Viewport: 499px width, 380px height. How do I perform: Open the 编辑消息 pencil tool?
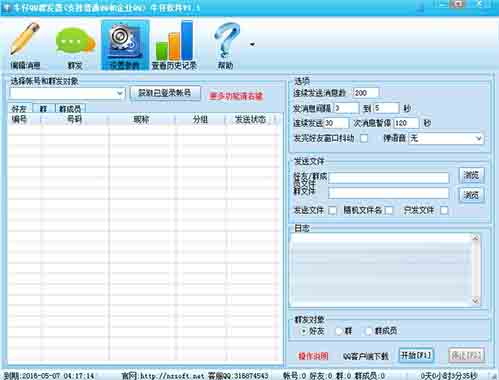(x=25, y=45)
